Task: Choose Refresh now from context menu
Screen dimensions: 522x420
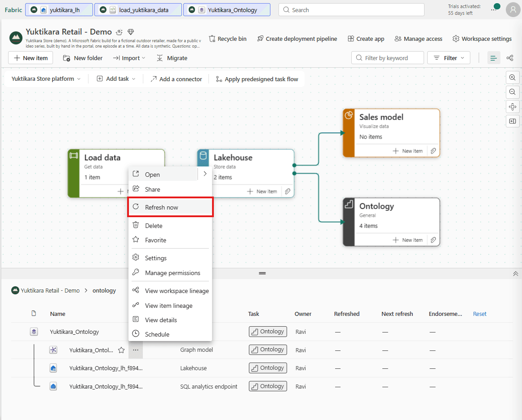Action: (x=170, y=207)
